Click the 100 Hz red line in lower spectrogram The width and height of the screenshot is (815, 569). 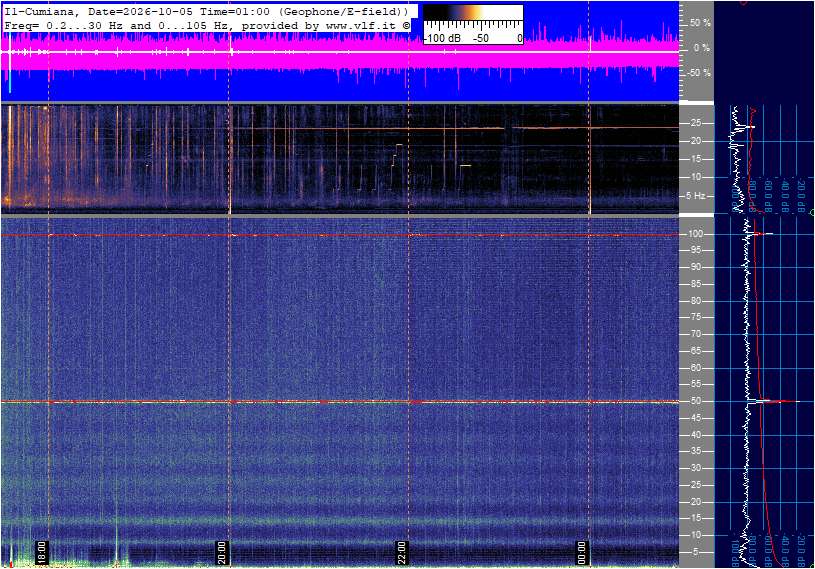pyautogui.click(x=340, y=235)
